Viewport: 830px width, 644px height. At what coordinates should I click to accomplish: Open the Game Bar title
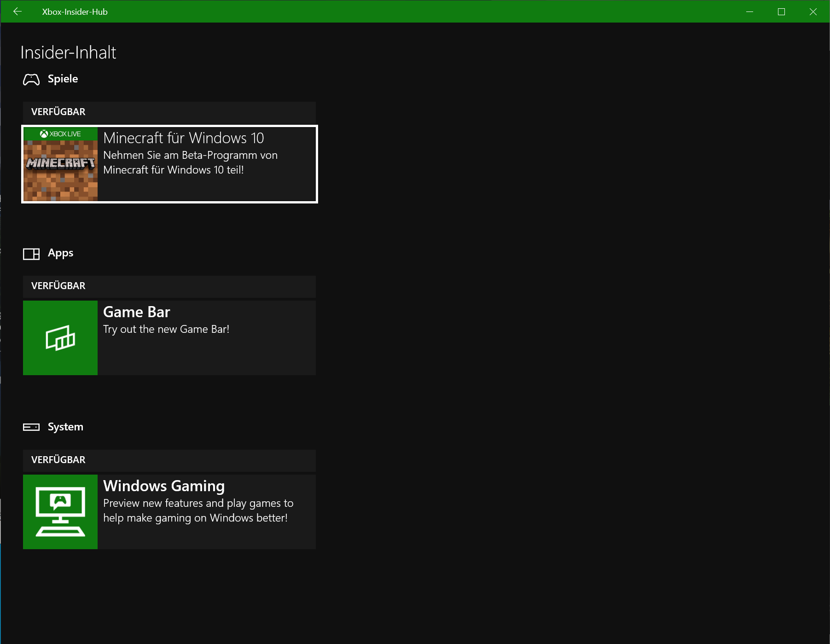coord(137,312)
